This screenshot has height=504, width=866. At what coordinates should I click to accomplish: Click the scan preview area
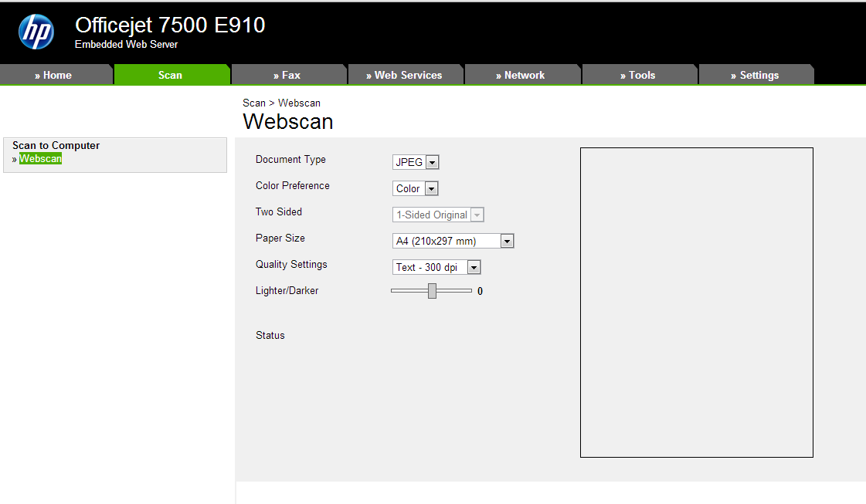pyautogui.click(x=697, y=303)
